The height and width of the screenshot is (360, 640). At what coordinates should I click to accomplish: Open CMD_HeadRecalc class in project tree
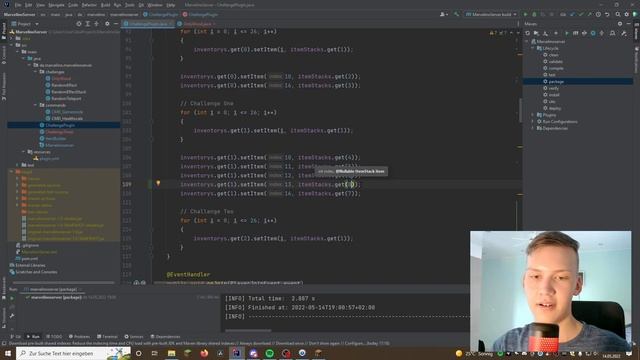click(67, 118)
